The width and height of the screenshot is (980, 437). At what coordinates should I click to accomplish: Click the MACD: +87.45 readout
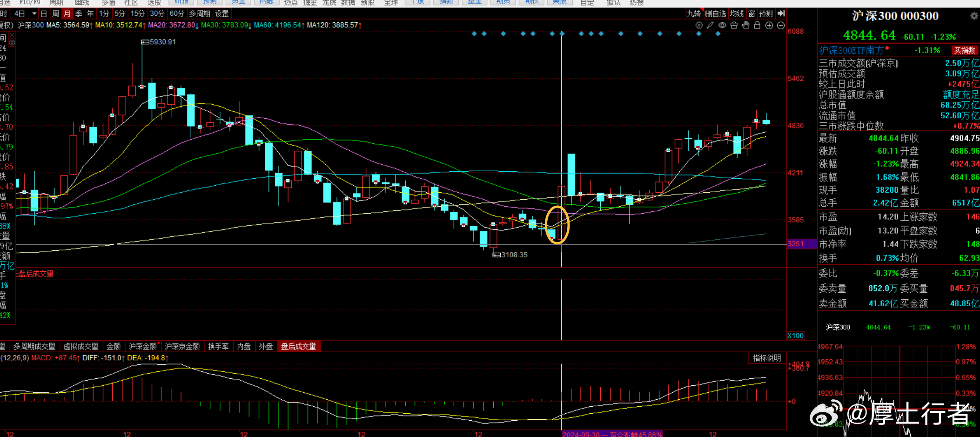click(56, 358)
